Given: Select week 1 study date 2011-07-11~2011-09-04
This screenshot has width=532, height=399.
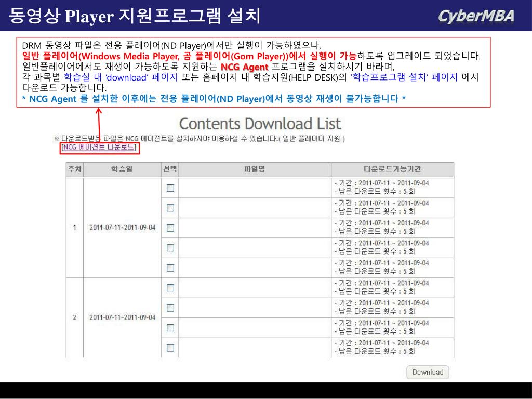Looking at the screenshot, I should [122, 228].
